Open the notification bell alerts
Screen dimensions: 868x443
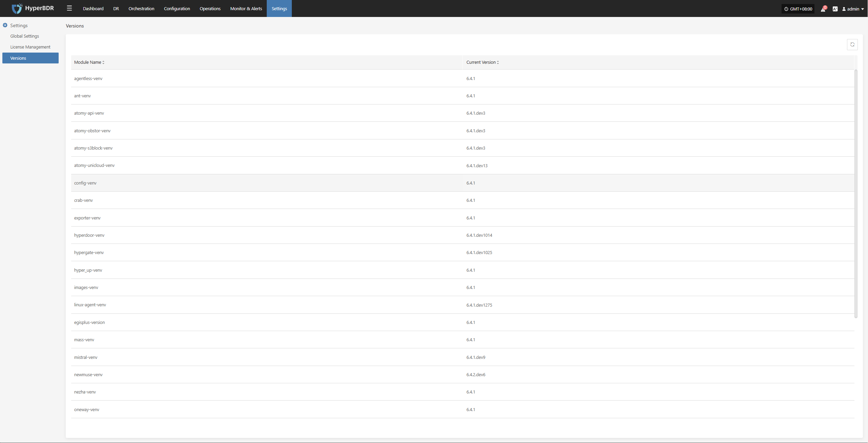pyautogui.click(x=823, y=9)
